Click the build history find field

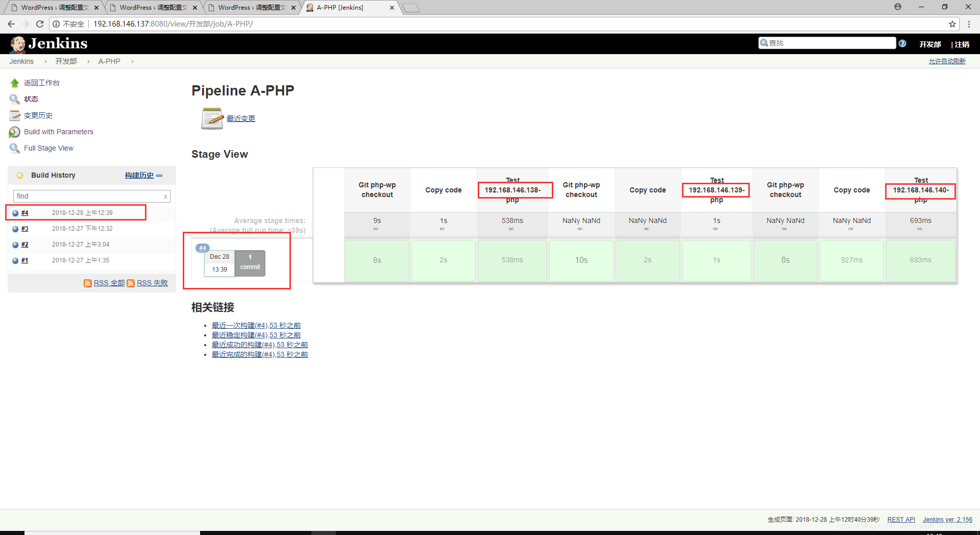tap(92, 196)
